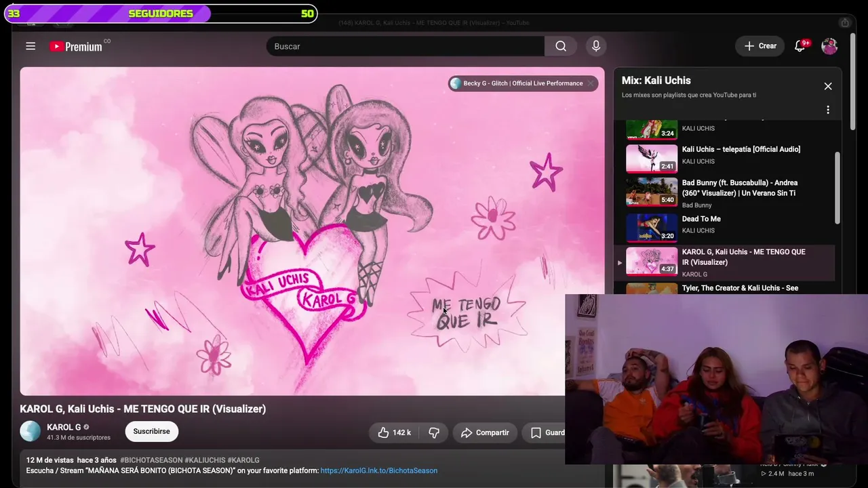Dislike the ME TENGO QUE IR video
The height and width of the screenshot is (488, 868).
tap(434, 432)
